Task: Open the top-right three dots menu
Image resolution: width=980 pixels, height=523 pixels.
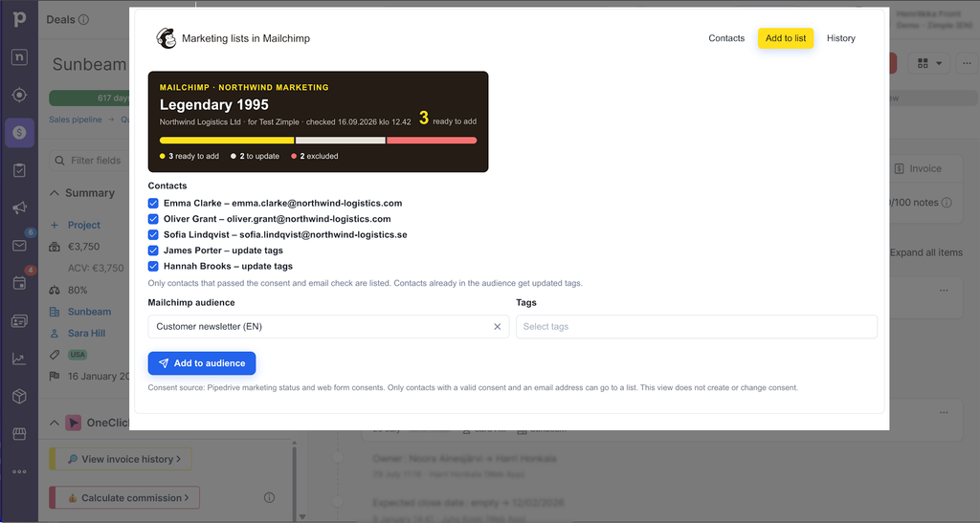Action: (x=967, y=63)
